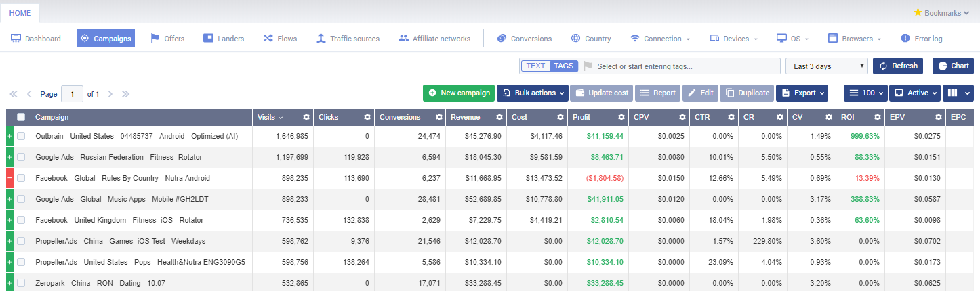Viewport: 980px width, 291px height.
Task: Change rows per page 100 dropdown
Action: [865, 93]
